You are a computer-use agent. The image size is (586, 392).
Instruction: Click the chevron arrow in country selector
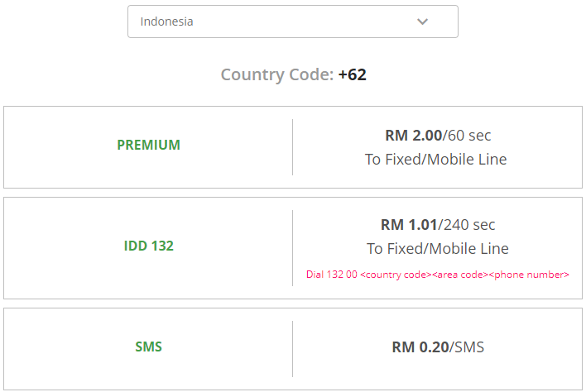(423, 22)
